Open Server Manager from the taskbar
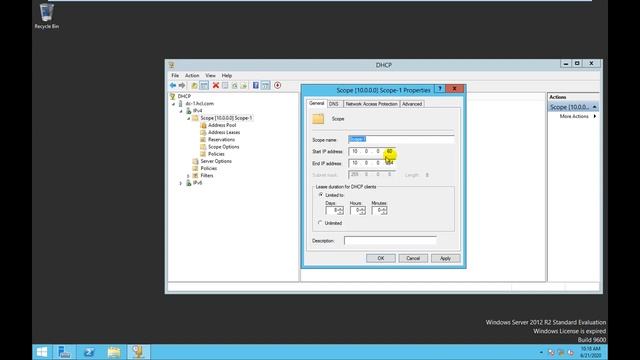Image resolution: width=640 pixels, height=360 pixels. tap(64, 352)
